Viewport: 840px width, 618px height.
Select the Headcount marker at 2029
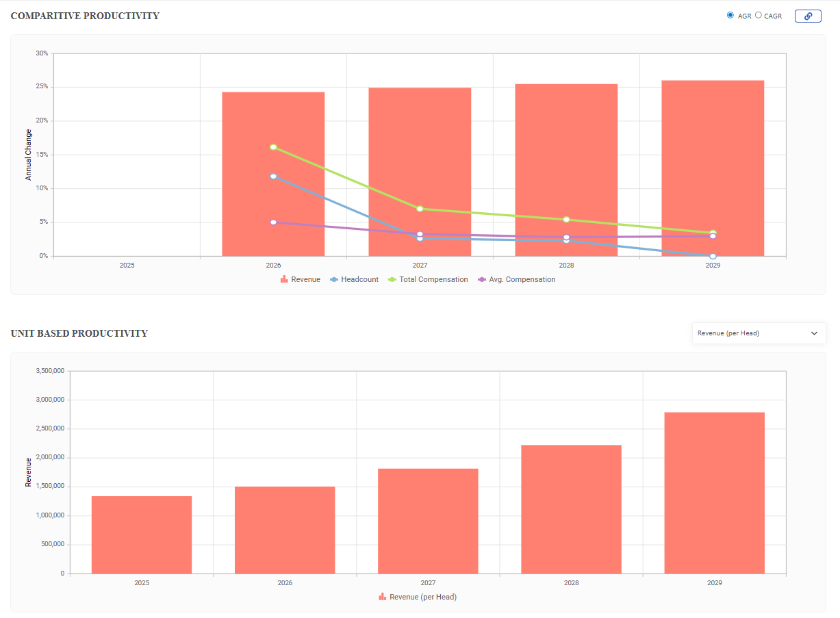(x=713, y=256)
